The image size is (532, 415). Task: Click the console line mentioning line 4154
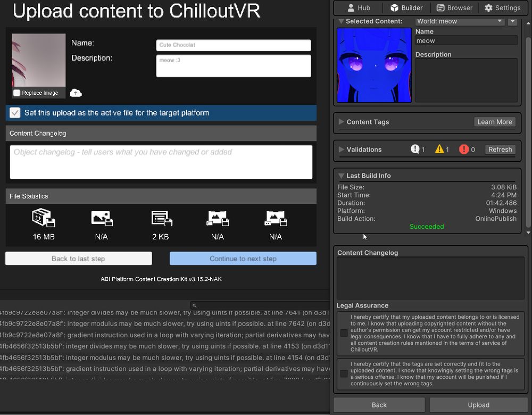coord(165,358)
